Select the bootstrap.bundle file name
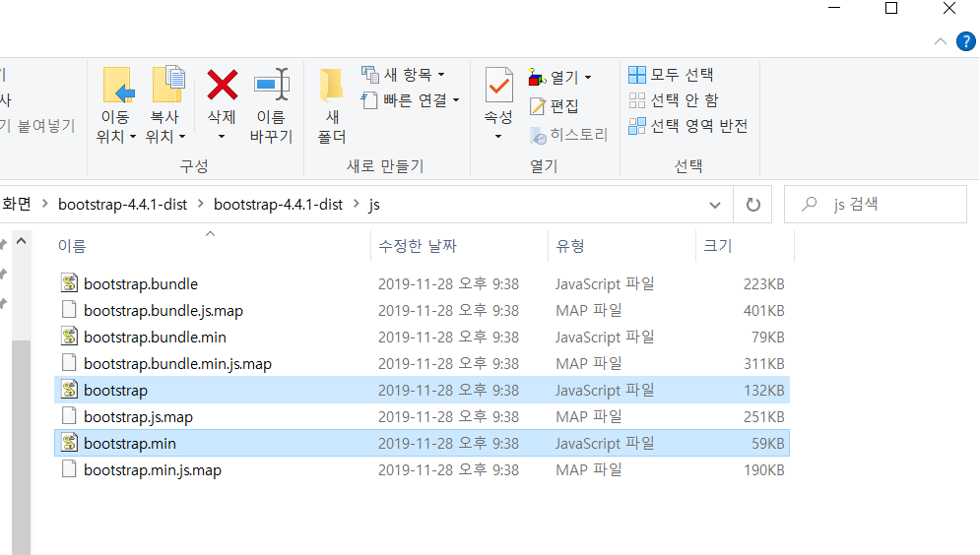Image resolution: width=980 pixels, height=555 pixels. click(141, 284)
